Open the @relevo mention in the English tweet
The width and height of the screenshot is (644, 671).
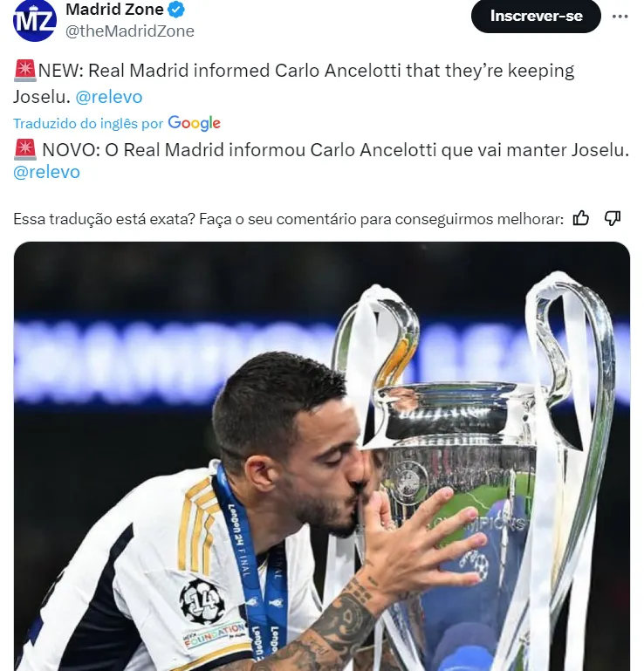pyautogui.click(x=109, y=97)
